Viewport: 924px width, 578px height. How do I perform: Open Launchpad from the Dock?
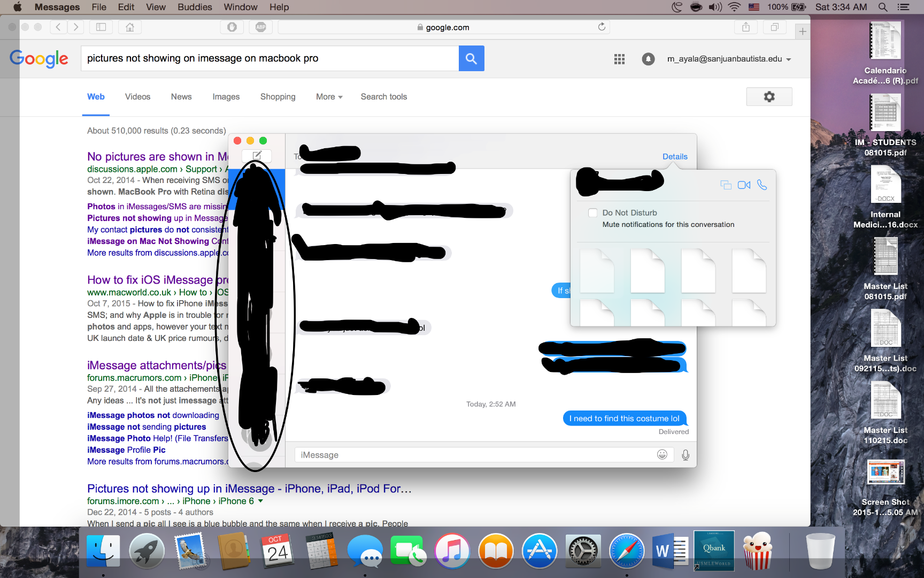coord(146,551)
